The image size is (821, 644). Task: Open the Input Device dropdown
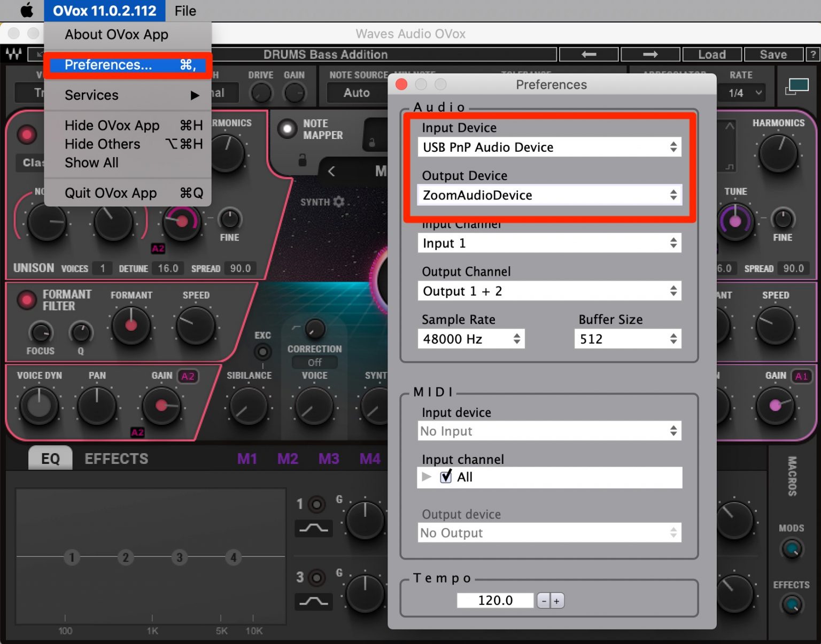[x=549, y=147]
